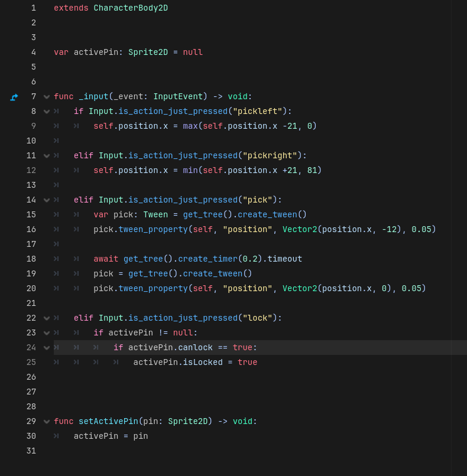Image resolution: width=467 pixels, height=476 pixels.
Task: Fold the "pickleft" if block
Action: [x=47, y=112]
